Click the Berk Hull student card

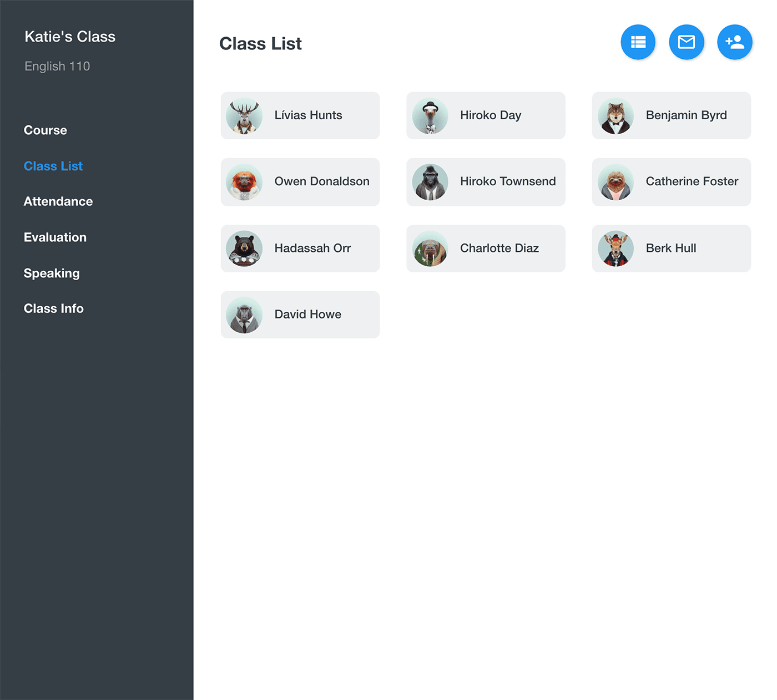pos(671,248)
